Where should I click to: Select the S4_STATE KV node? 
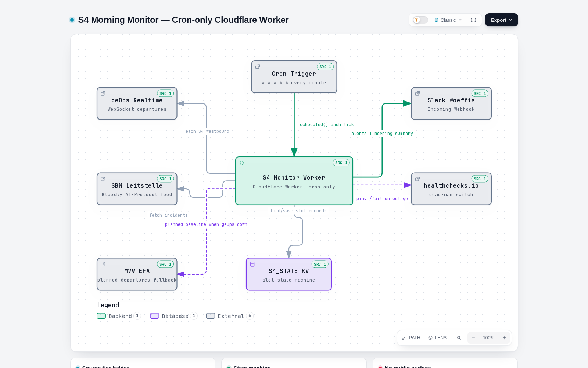click(289, 274)
